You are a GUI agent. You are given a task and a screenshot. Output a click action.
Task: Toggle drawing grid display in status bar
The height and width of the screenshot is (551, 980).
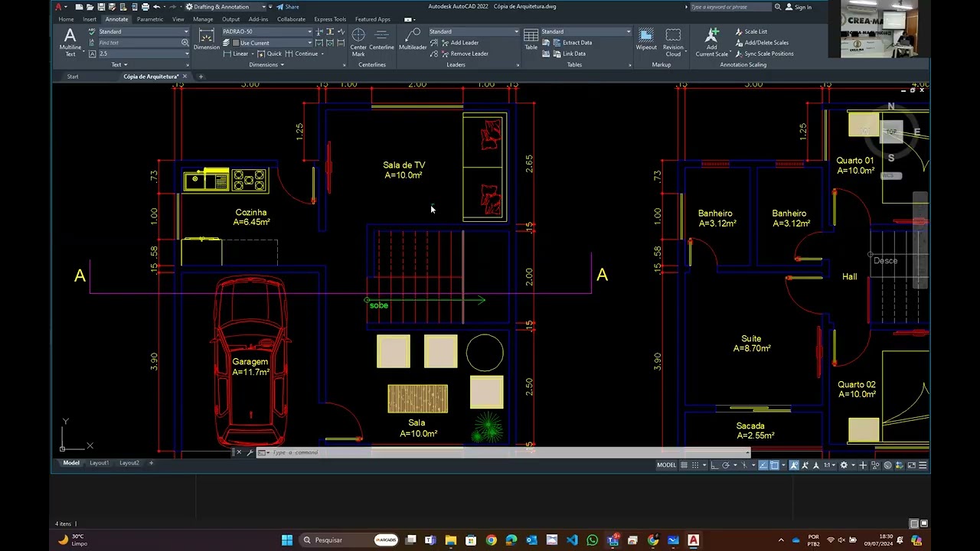coord(684,465)
